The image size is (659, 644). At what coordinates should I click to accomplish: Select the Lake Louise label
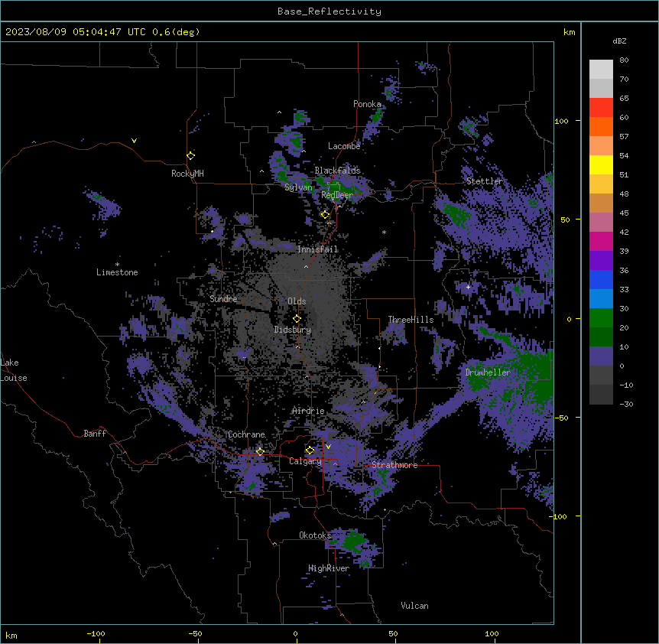click(x=14, y=370)
